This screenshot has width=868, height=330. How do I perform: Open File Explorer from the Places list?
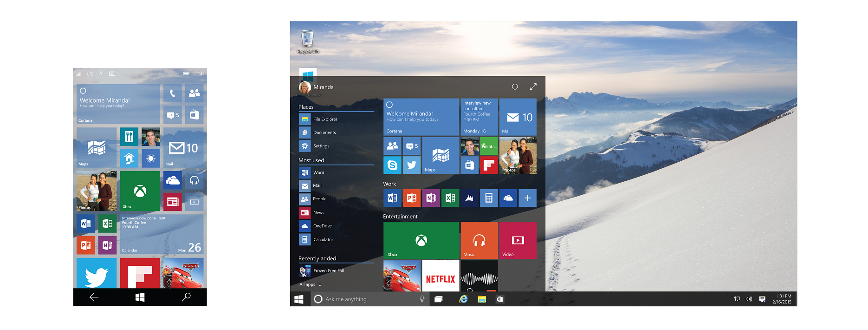tap(318, 119)
